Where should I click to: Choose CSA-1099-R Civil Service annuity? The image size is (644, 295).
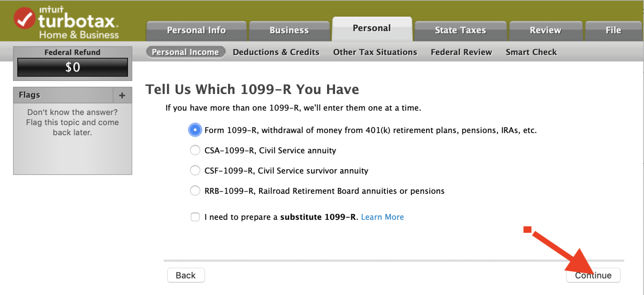coord(195,150)
